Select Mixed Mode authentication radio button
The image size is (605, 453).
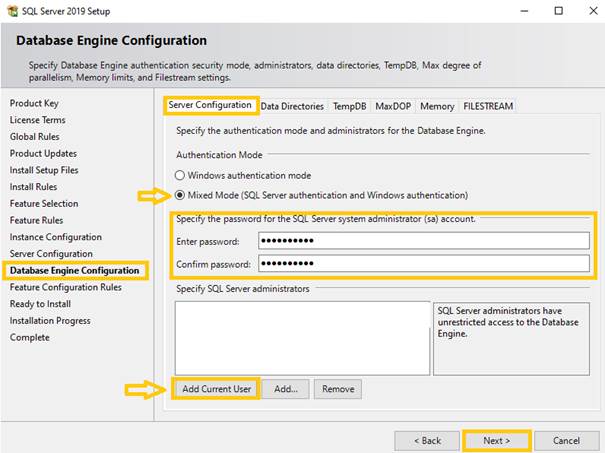(x=181, y=195)
